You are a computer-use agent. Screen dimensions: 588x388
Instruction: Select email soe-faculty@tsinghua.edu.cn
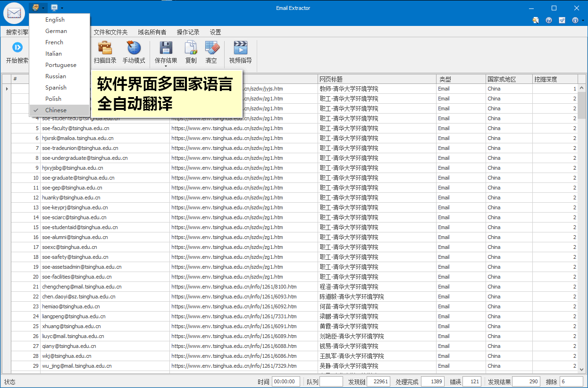point(76,128)
